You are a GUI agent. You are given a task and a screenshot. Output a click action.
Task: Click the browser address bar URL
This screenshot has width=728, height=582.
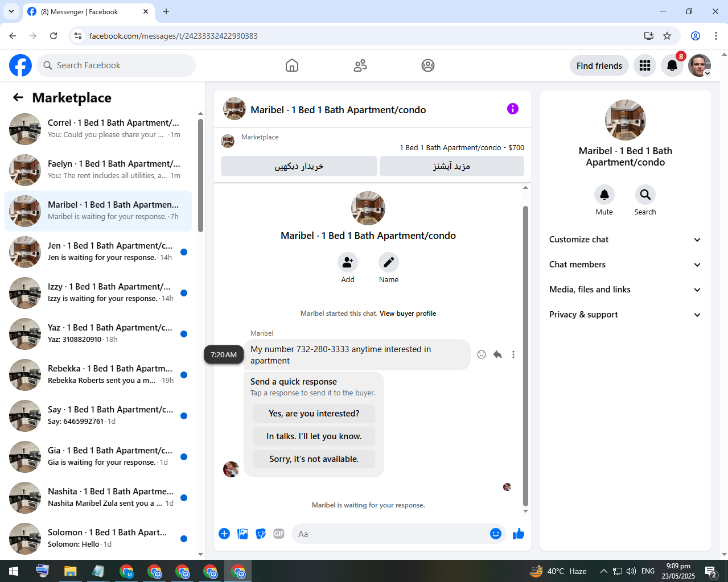[173, 36]
